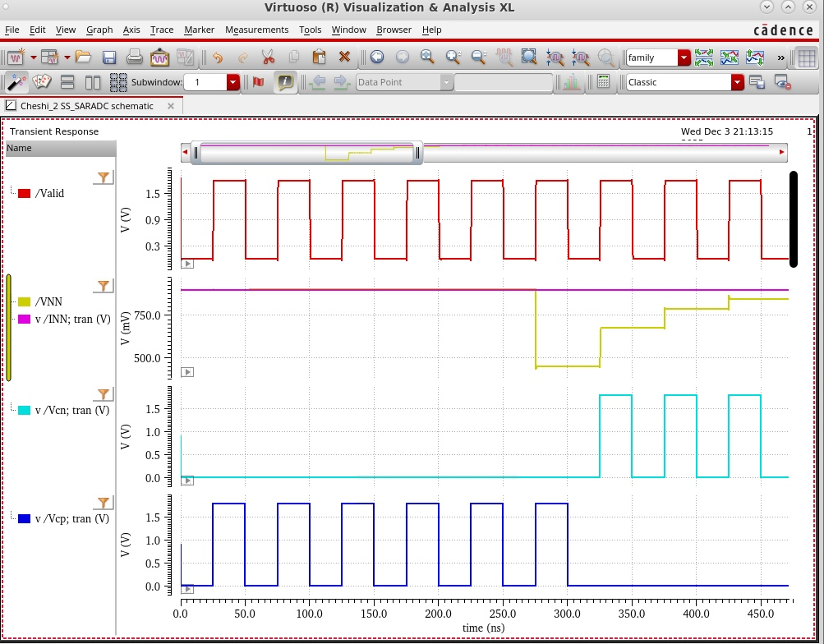Image resolution: width=824 pixels, height=644 pixels.
Task: Zoom in by factor of two
Action: point(453,57)
